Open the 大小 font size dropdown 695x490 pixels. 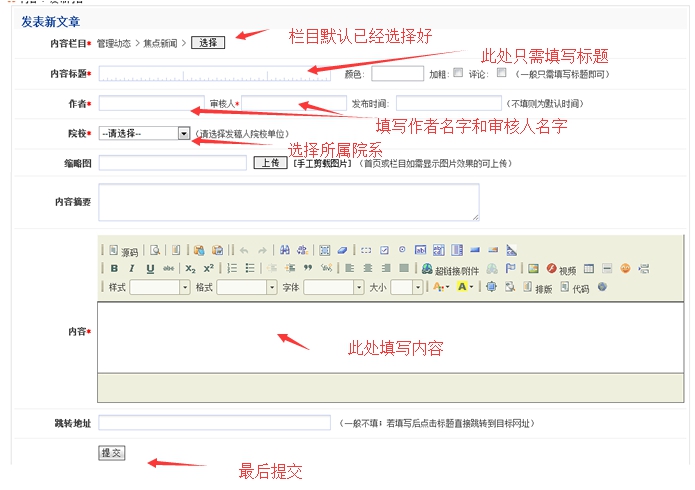point(418,287)
